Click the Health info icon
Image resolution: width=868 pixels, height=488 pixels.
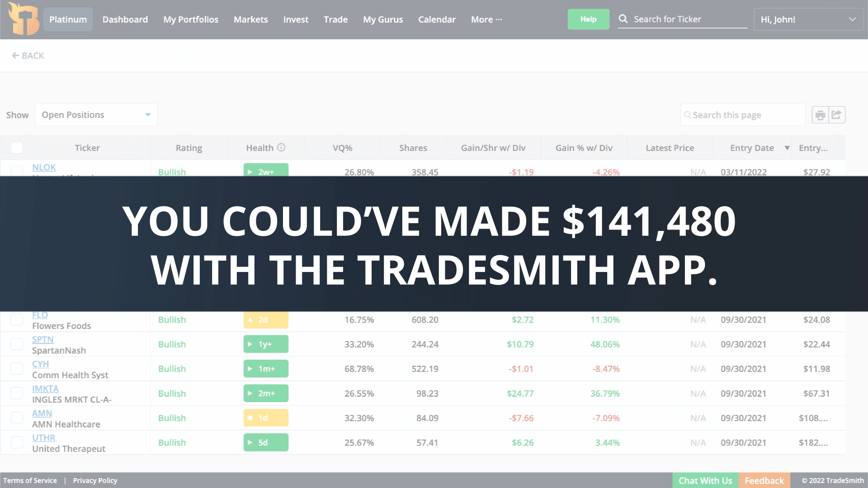[x=281, y=147]
